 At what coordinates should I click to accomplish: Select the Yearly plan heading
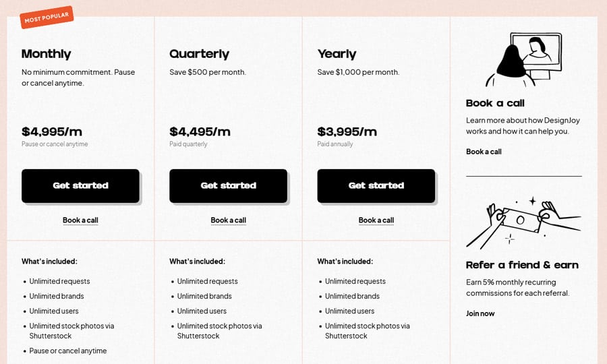(337, 54)
